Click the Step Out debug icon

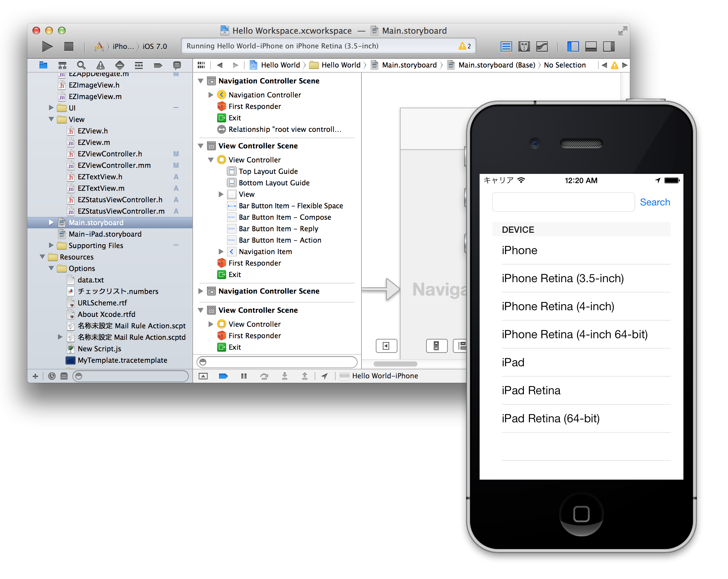click(304, 376)
